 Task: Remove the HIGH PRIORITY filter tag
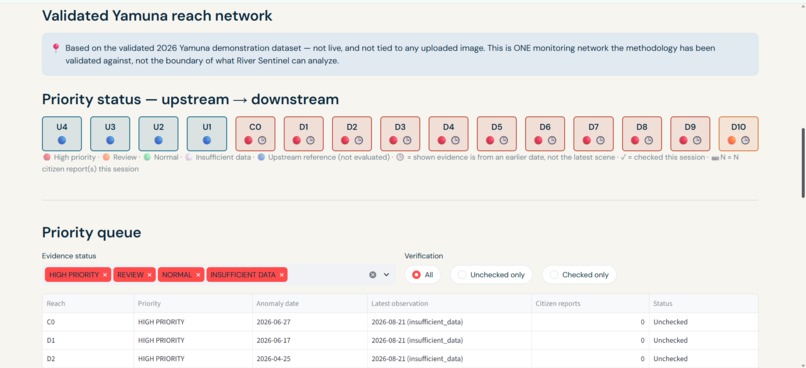pos(105,275)
